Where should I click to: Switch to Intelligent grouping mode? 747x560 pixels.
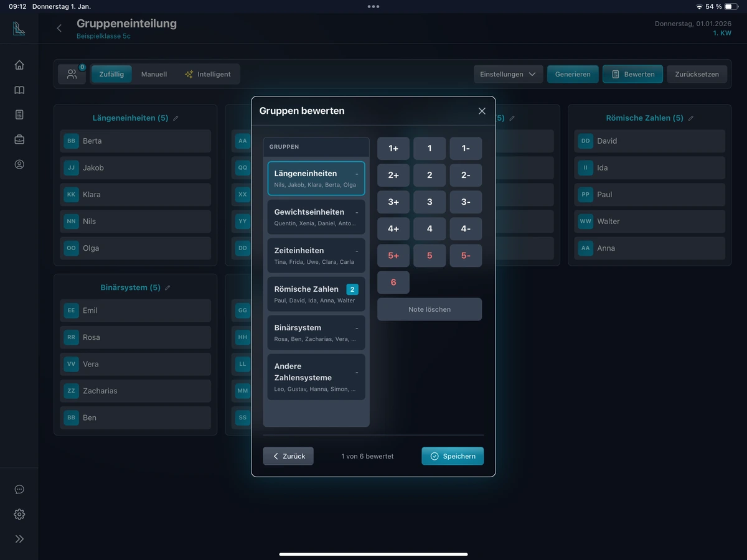(x=207, y=74)
